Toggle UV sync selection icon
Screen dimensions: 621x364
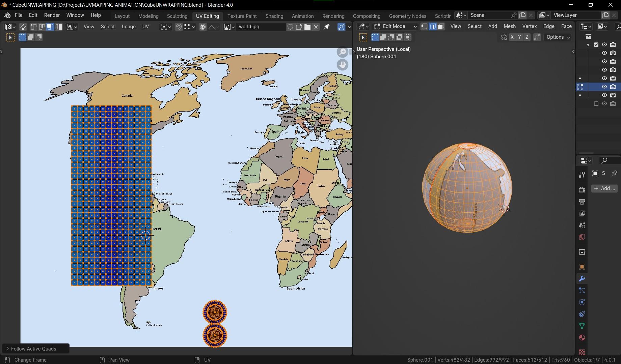23,27
